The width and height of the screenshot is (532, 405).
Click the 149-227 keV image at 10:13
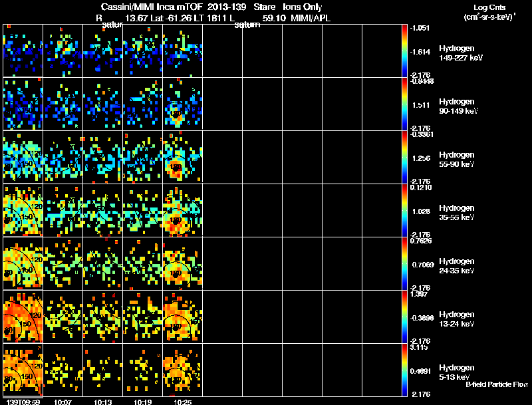(x=103, y=51)
